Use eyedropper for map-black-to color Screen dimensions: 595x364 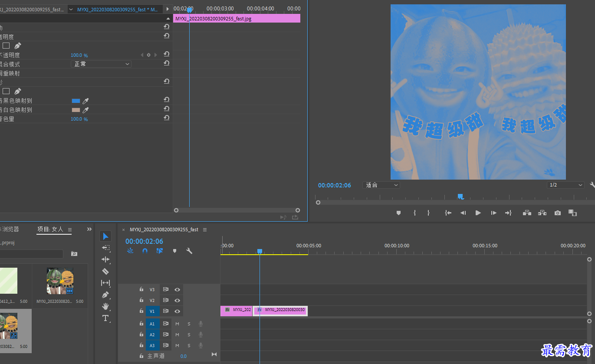[x=86, y=101]
